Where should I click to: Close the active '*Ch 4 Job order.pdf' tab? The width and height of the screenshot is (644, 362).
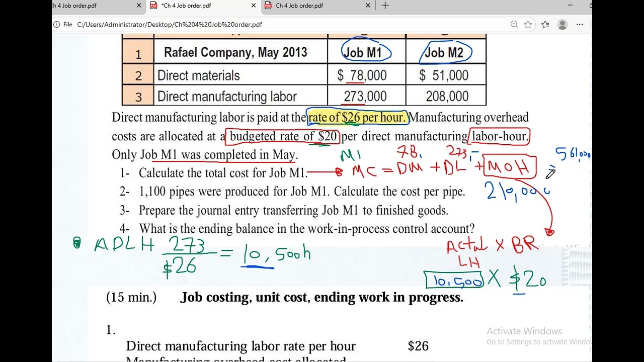click(253, 6)
